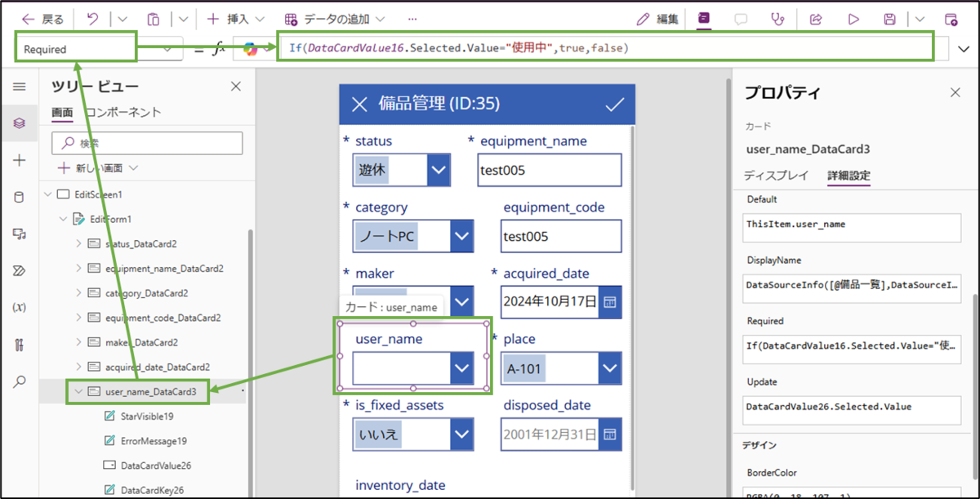Open the data cylinder icon in left rail

tap(20, 197)
